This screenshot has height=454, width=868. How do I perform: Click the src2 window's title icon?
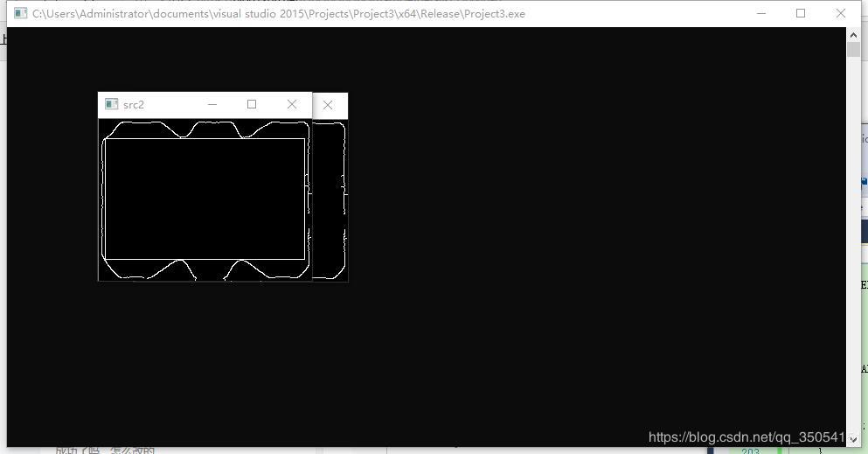pos(111,104)
